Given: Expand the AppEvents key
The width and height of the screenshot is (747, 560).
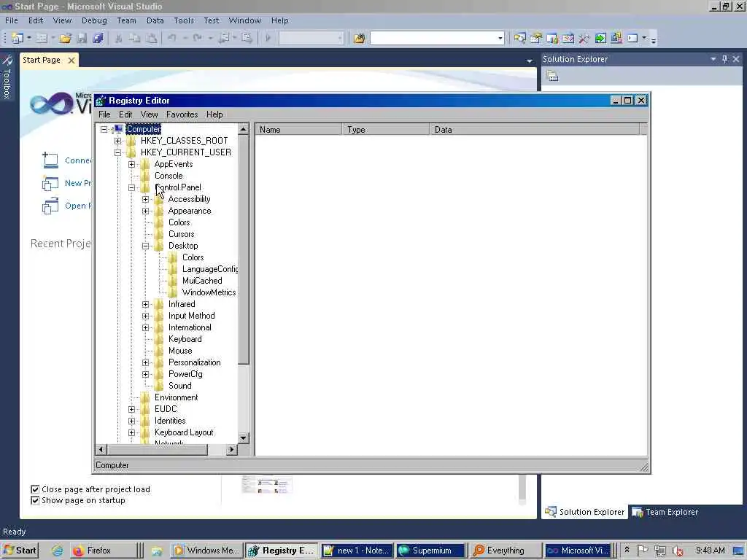Looking at the screenshot, I should 131,164.
